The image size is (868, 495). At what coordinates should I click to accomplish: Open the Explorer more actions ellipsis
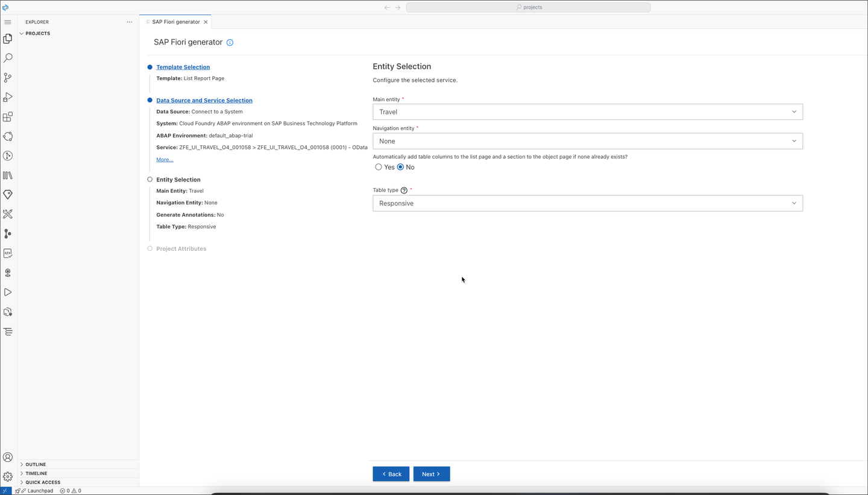(x=129, y=22)
